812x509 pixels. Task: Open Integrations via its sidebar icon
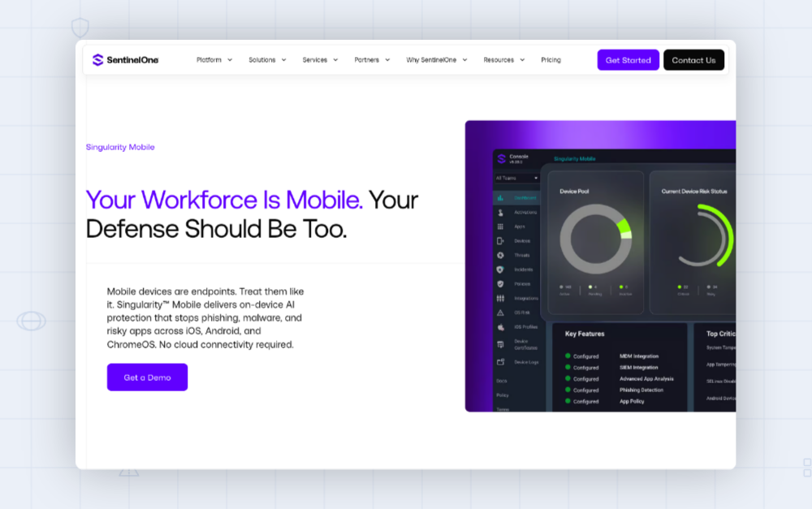(x=500, y=298)
